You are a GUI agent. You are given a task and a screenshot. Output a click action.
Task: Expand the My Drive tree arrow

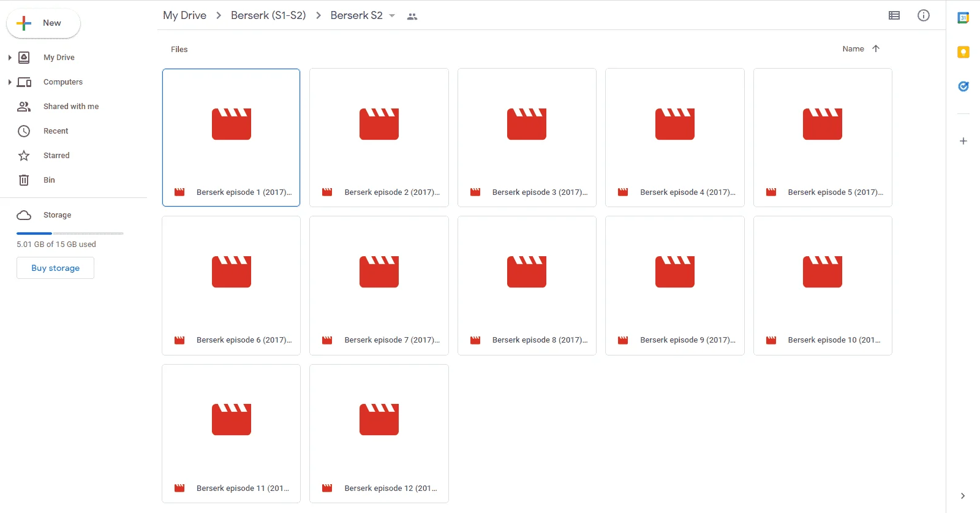[x=9, y=58]
